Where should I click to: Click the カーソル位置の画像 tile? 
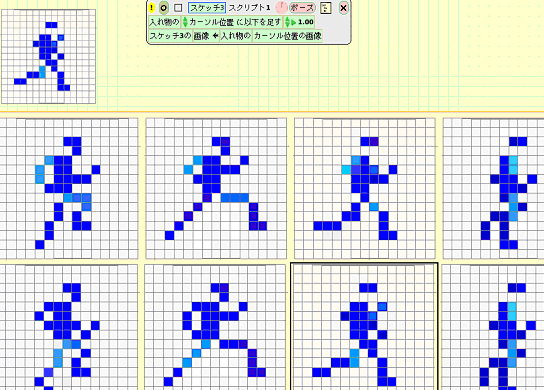tap(288, 36)
